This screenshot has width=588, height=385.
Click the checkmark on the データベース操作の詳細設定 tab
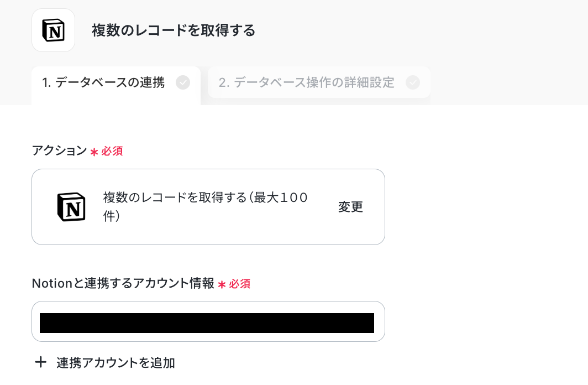click(x=412, y=82)
